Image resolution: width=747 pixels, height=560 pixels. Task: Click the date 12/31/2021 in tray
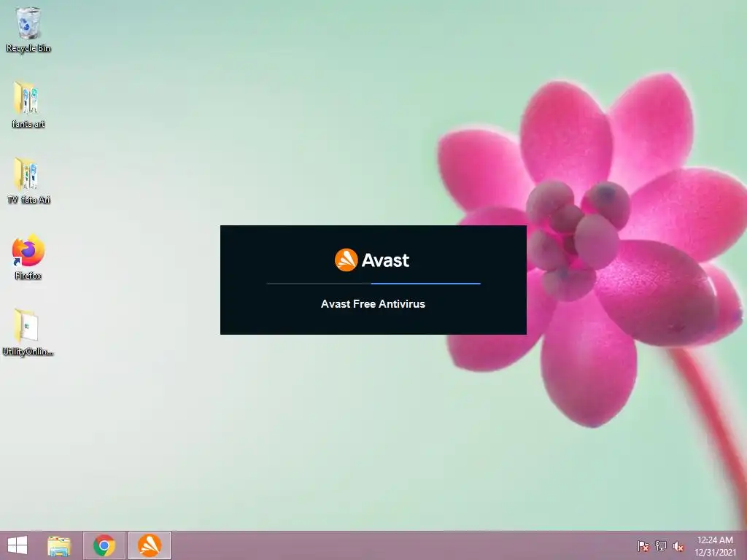[x=715, y=553]
